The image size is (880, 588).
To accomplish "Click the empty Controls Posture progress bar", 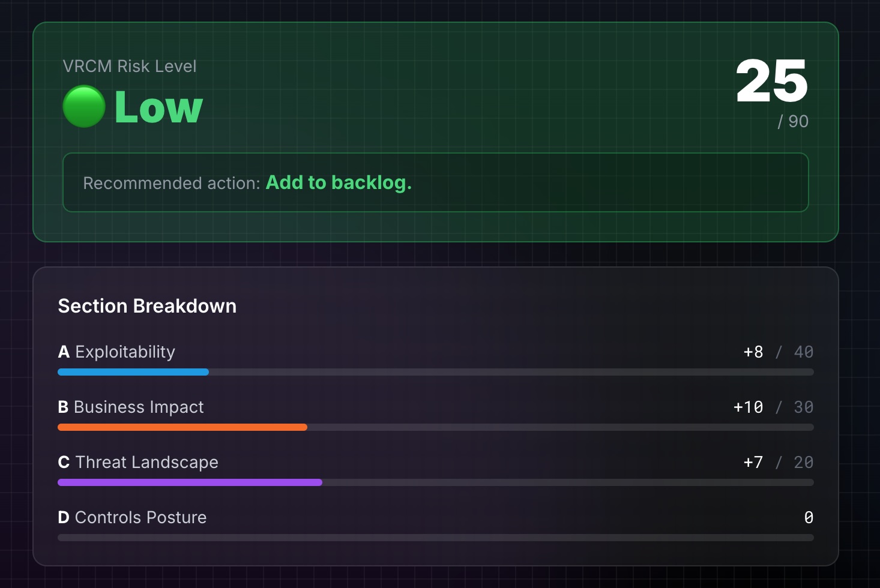I will 436,538.
